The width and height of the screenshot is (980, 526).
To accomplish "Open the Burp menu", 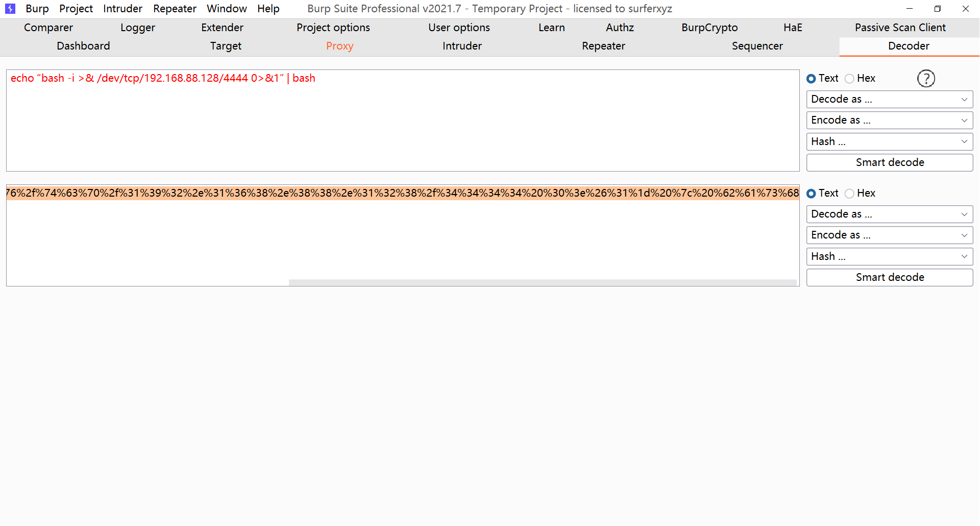I will pos(37,9).
